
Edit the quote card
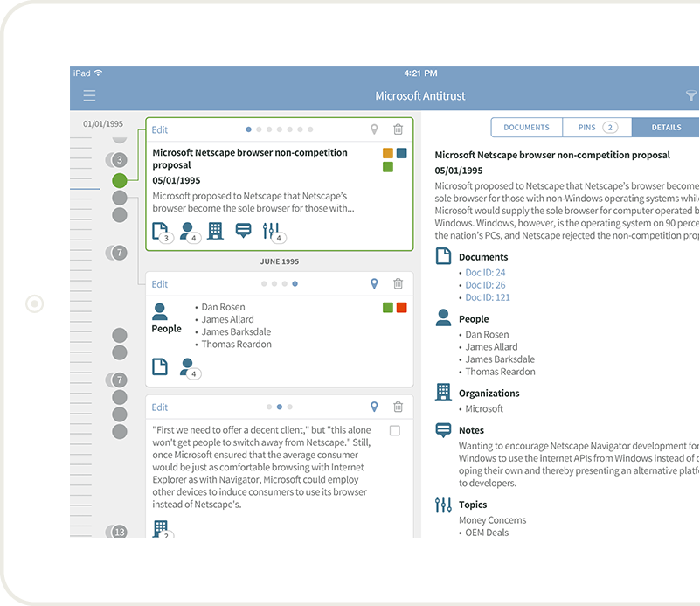(159, 407)
